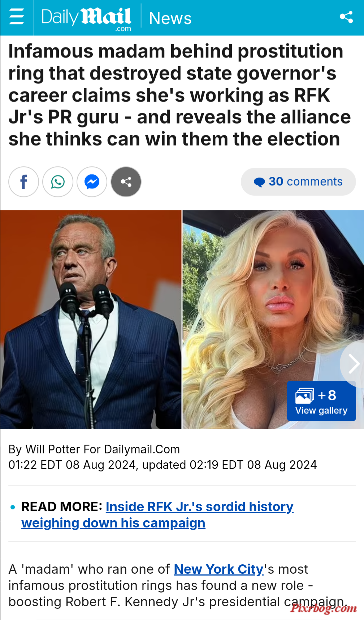
Task: Open 'Inside RFK Jr.'s sordid history' link
Action: [x=157, y=515]
